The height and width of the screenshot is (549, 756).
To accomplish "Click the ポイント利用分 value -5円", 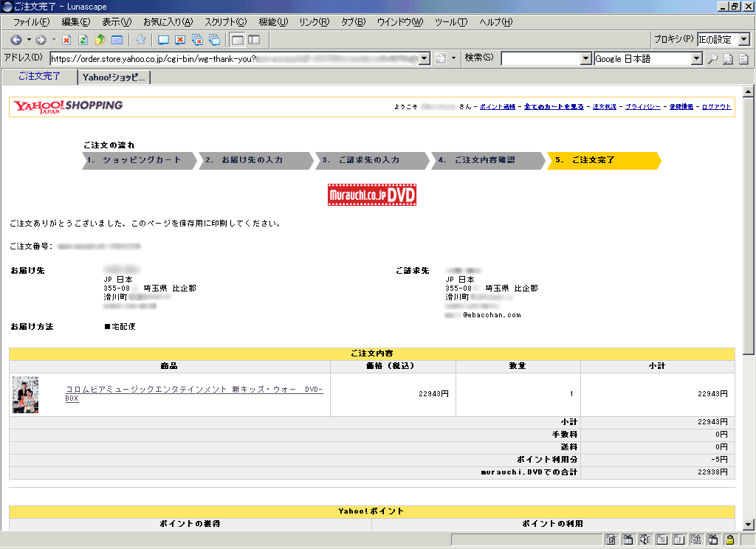I will (719, 460).
